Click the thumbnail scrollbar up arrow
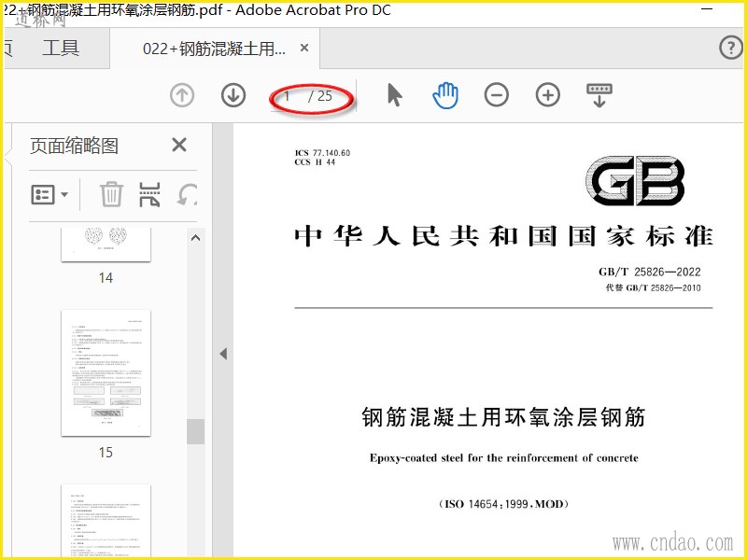Viewport: 747px width, 560px height. pyautogui.click(x=195, y=238)
